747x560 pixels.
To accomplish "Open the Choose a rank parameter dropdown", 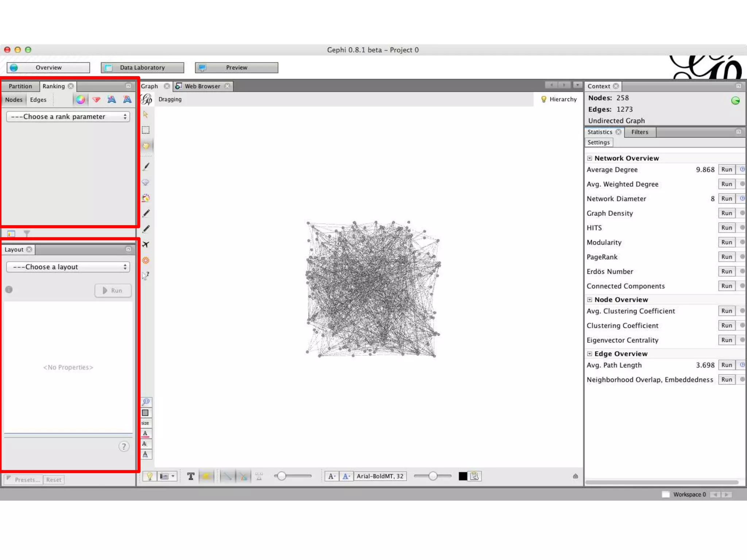I will pos(68,117).
